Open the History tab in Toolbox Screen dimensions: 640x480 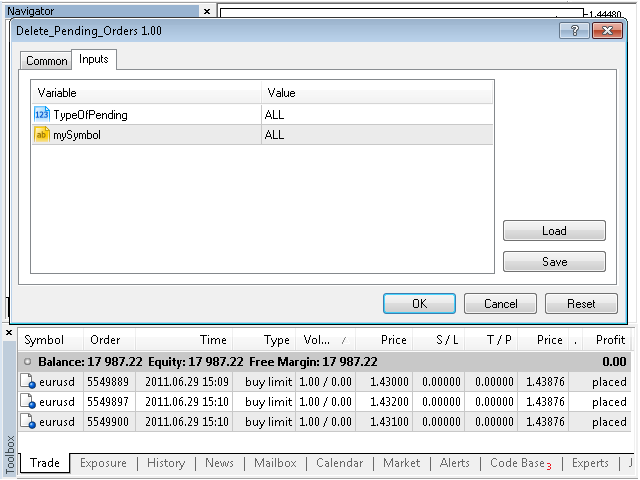pyautogui.click(x=166, y=463)
